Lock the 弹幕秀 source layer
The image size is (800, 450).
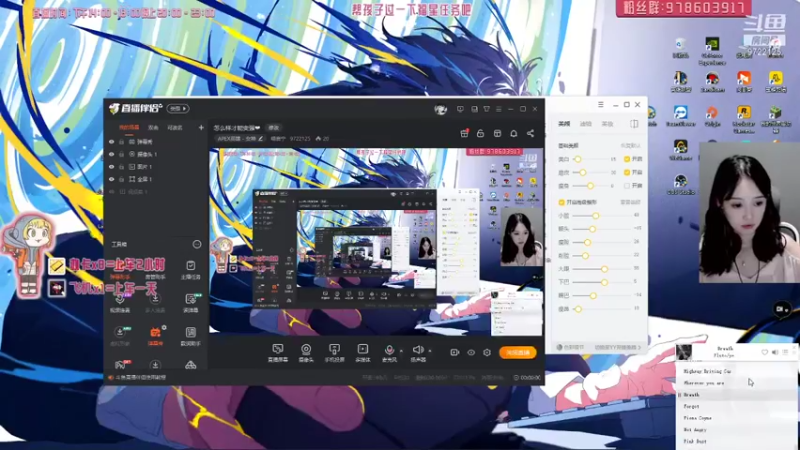click(x=121, y=142)
